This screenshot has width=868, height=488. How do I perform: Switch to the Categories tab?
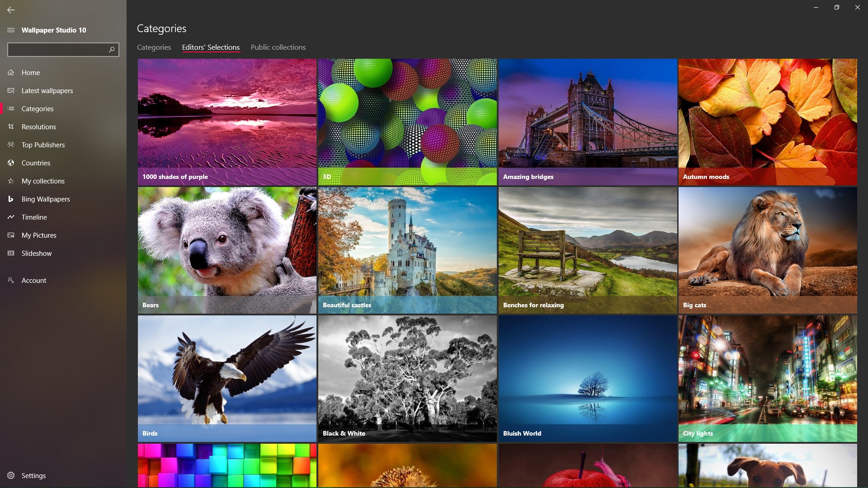coord(154,47)
